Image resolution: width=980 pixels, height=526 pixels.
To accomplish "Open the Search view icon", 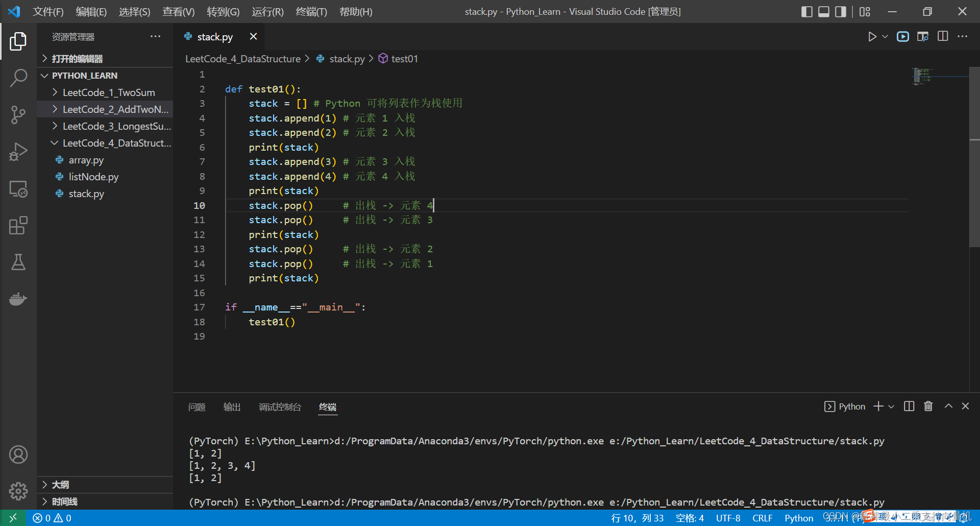I will pyautogui.click(x=18, y=78).
